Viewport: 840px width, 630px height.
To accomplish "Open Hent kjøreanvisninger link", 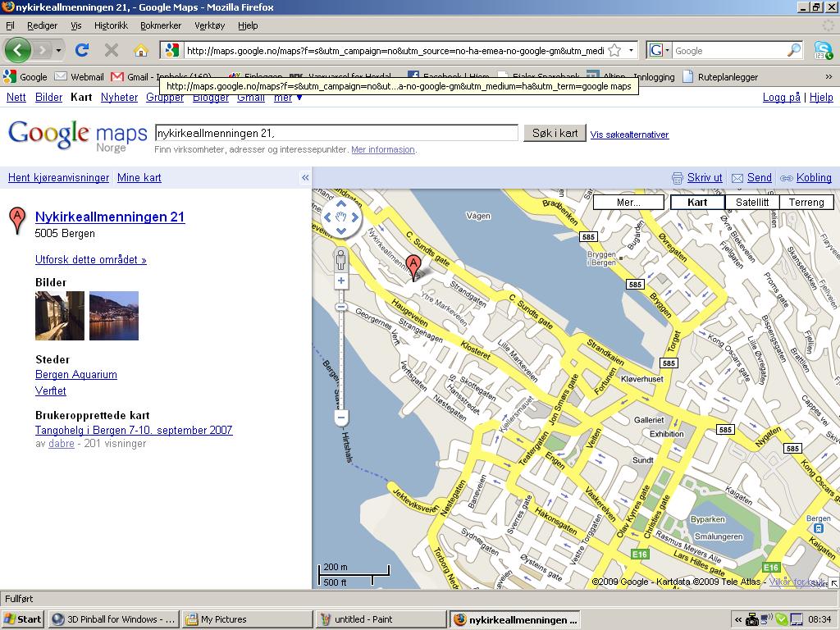I will pos(58,178).
